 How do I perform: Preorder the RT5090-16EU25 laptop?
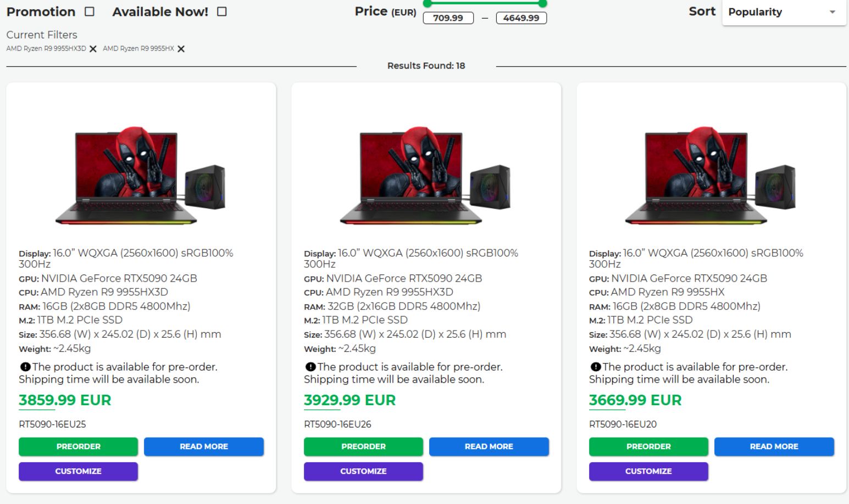click(x=78, y=446)
